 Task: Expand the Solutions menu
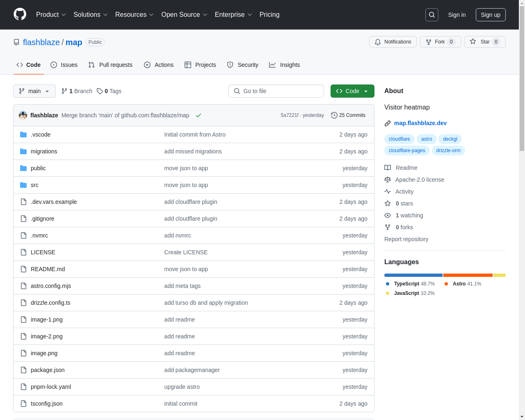click(x=91, y=15)
